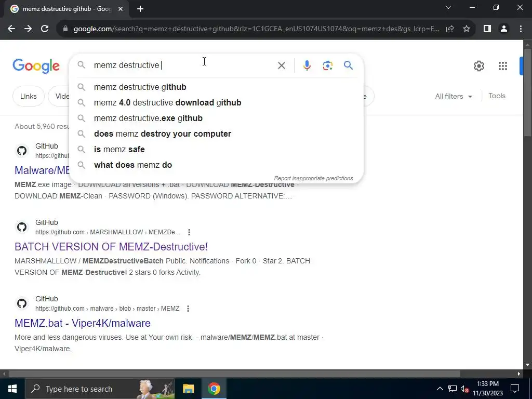The image size is (532, 399).
Task: Click GitHub favicon of first Malware result
Action: click(x=22, y=151)
